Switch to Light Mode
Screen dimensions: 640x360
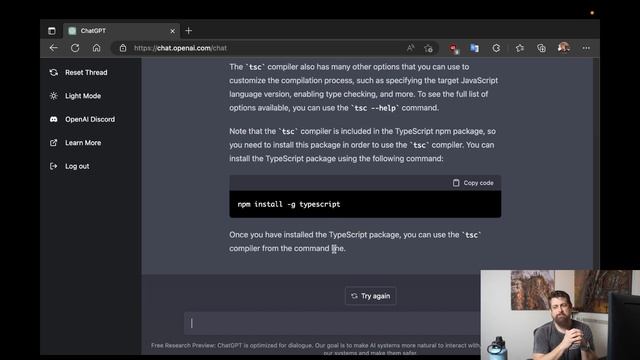coord(75,96)
